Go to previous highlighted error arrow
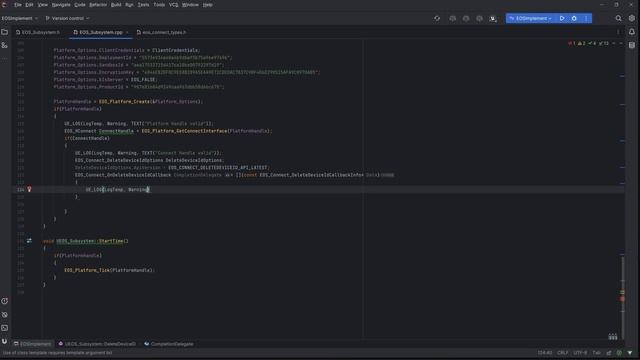This screenshot has width=640, height=360. click(x=613, y=43)
